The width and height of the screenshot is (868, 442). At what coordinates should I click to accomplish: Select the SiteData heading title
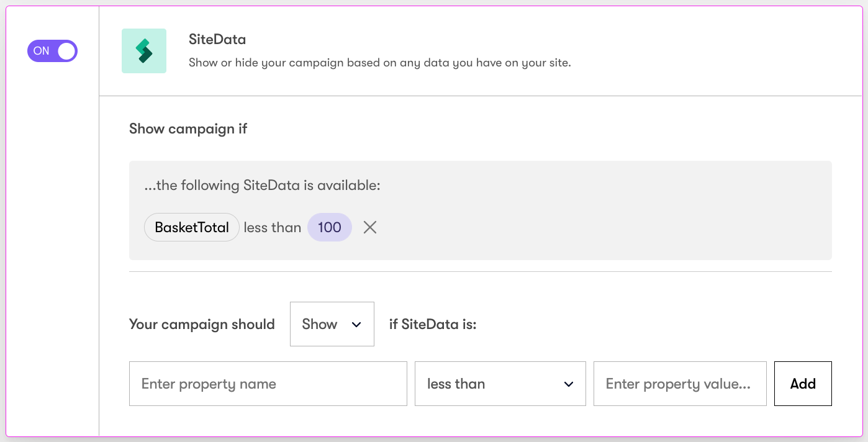[x=217, y=39]
